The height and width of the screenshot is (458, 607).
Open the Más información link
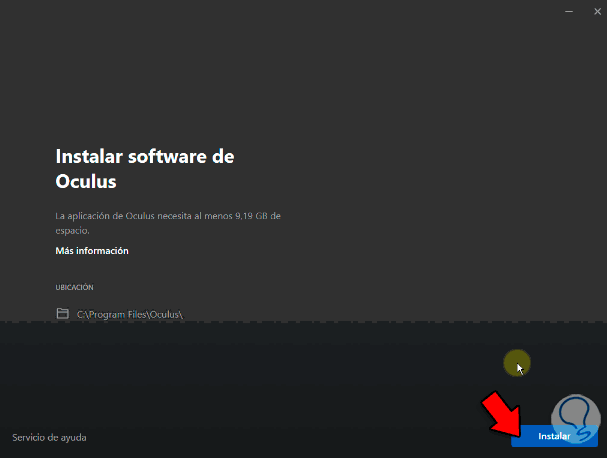point(92,251)
